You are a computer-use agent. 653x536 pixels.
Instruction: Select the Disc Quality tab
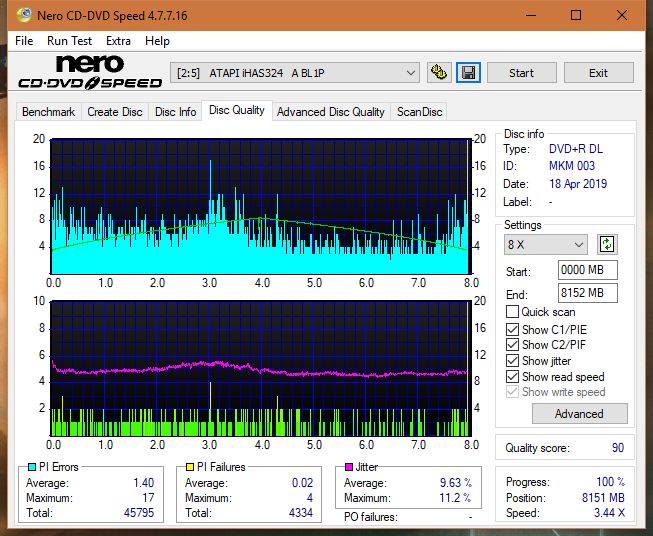click(x=237, y=110)
